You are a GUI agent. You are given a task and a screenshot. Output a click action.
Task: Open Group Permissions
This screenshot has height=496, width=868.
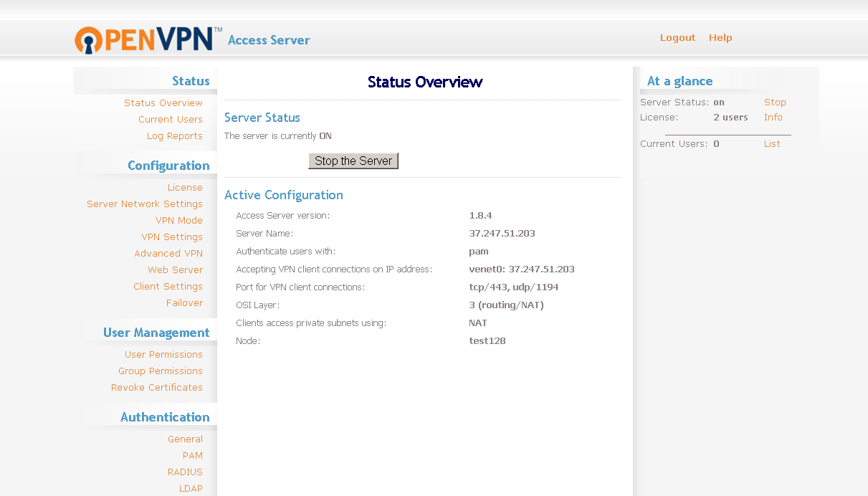[161, 371]
